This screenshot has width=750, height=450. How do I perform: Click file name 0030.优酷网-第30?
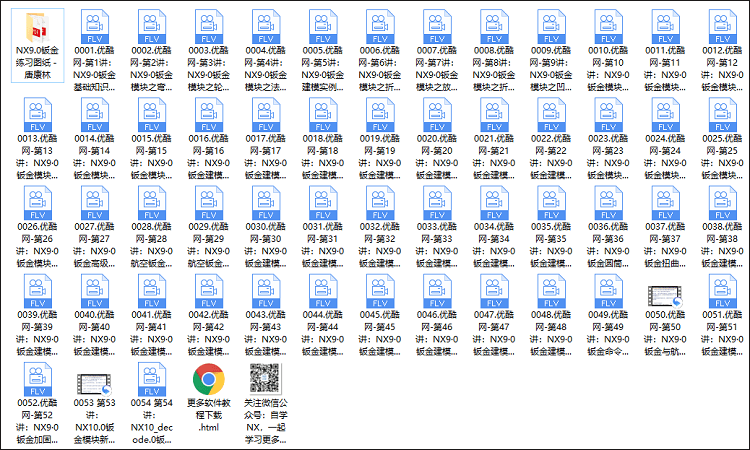(x=265, y=244)
